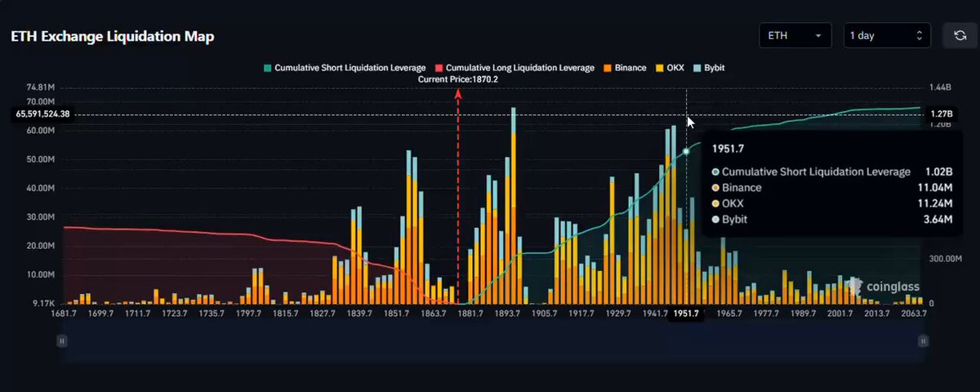Click the 9.17K y-axis label
The image size is (980, 392).
pos(43,303)
